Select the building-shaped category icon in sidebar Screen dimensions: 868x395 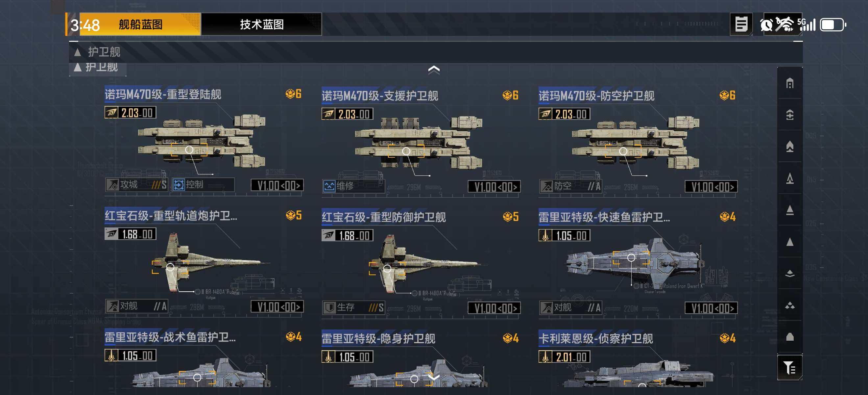click(x=789, y=83)
